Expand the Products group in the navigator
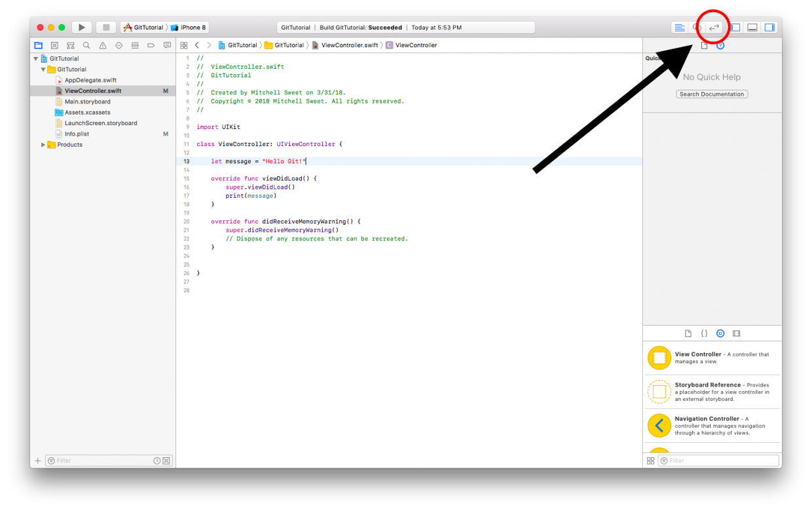Viewport: 812px width, 511px height. pos(43,144)
